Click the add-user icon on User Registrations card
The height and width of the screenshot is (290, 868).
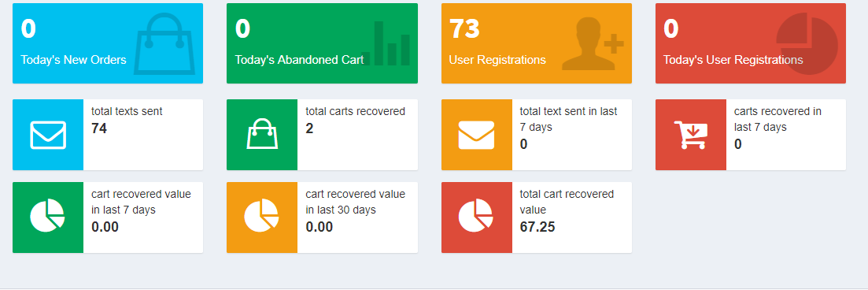(x=593, y=44)
